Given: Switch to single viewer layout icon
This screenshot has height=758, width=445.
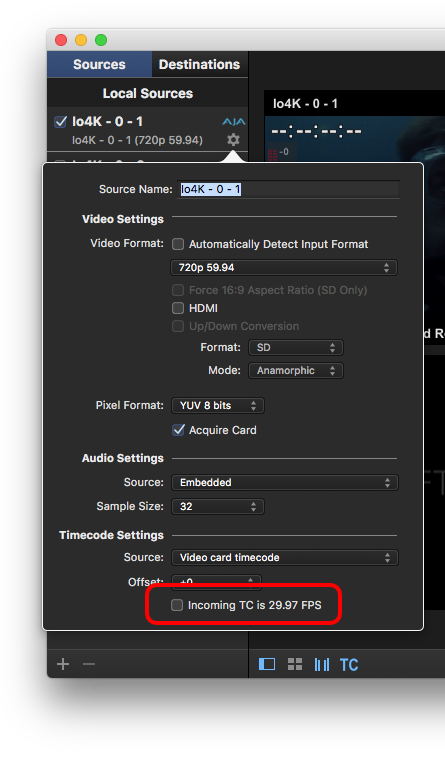Looking at the screenshot, I should tap(267, 664).
